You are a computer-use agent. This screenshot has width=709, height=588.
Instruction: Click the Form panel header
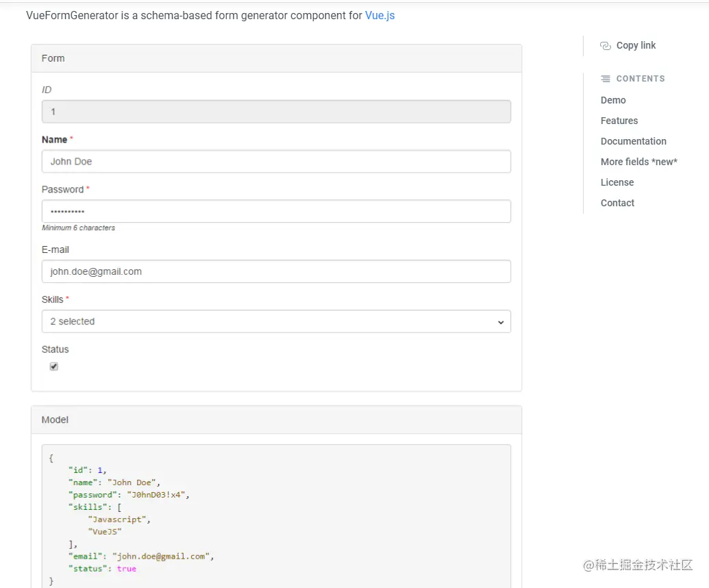[276, 58]
